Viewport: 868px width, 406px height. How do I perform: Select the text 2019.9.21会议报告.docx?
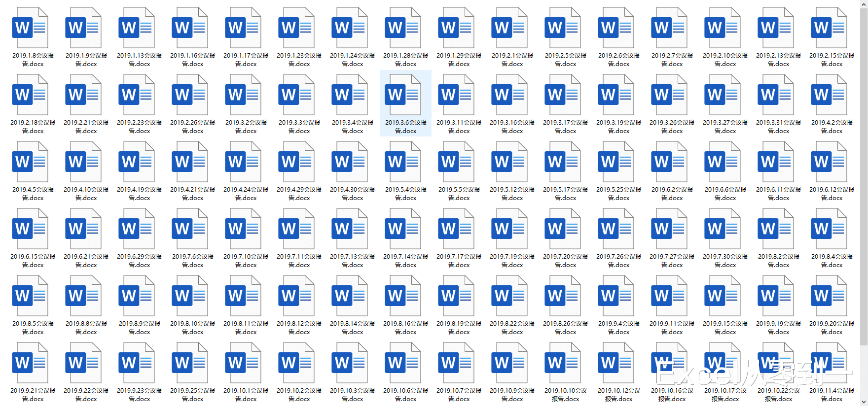[33, 395]
